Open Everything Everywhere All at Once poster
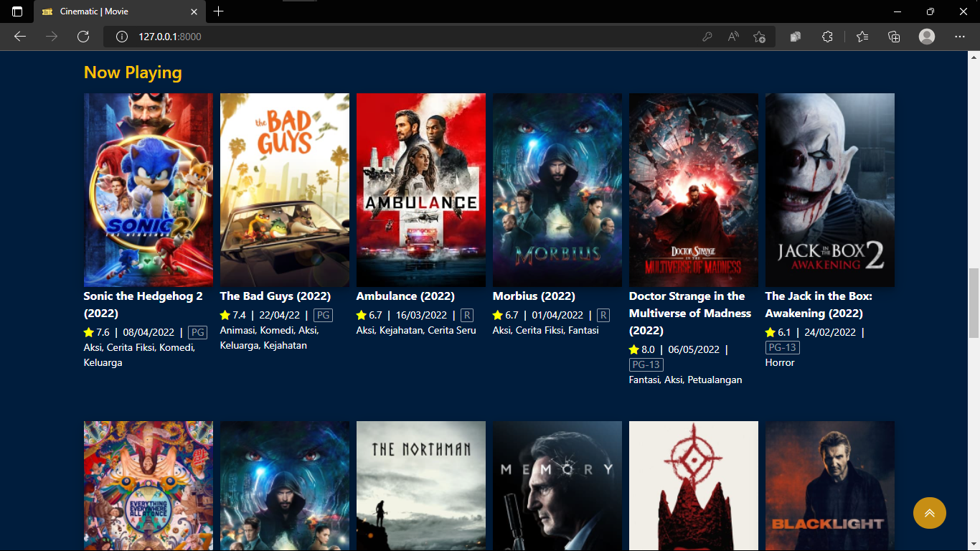The image size is (980, 551). pyautogui.click(x=149, y=486)
